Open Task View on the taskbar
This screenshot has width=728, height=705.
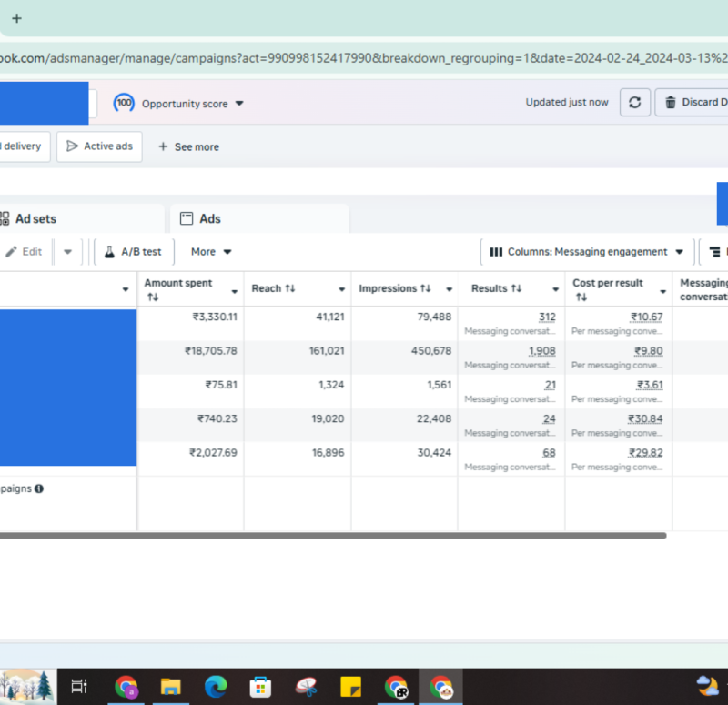tap(79, 687)
